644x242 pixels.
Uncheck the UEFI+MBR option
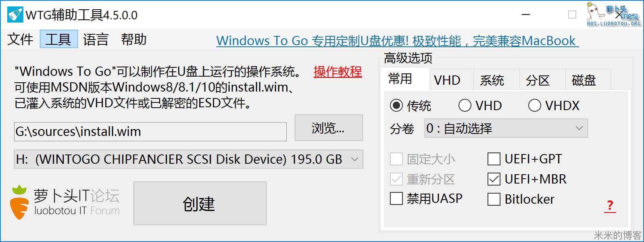click(494, 179)
